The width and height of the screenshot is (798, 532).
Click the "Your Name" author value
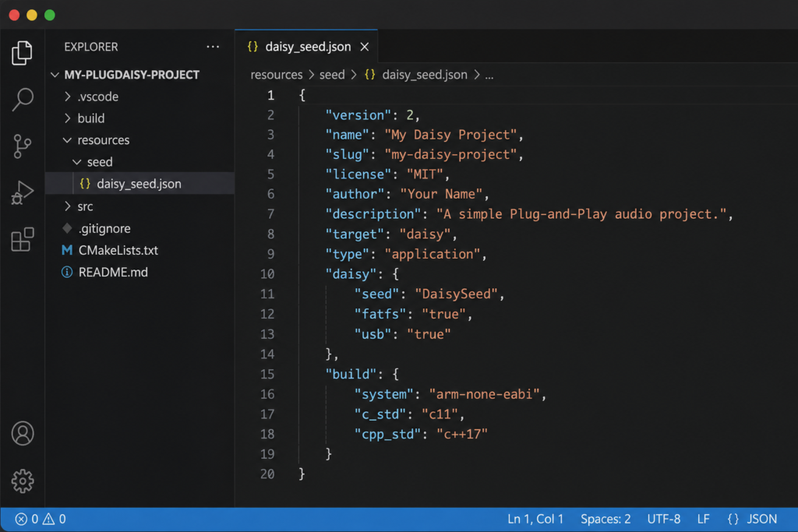[x=441, y=194]
